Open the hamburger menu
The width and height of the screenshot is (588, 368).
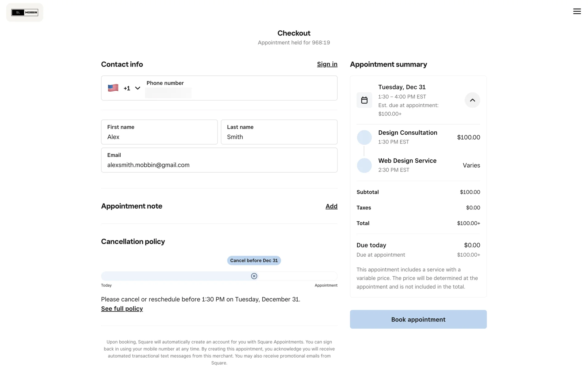coord(577,11)
